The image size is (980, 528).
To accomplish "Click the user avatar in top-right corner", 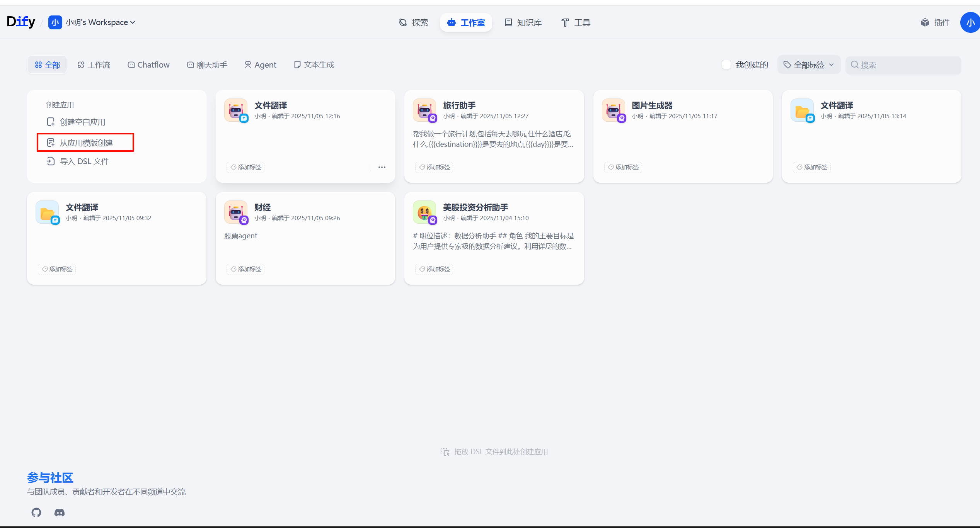I will pyautogui.click(x=970, y=22).
